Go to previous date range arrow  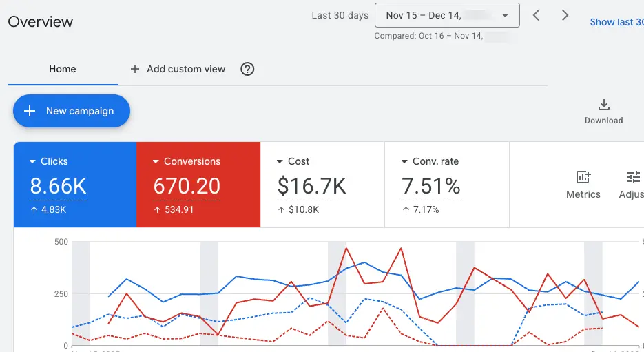(536, 16)
